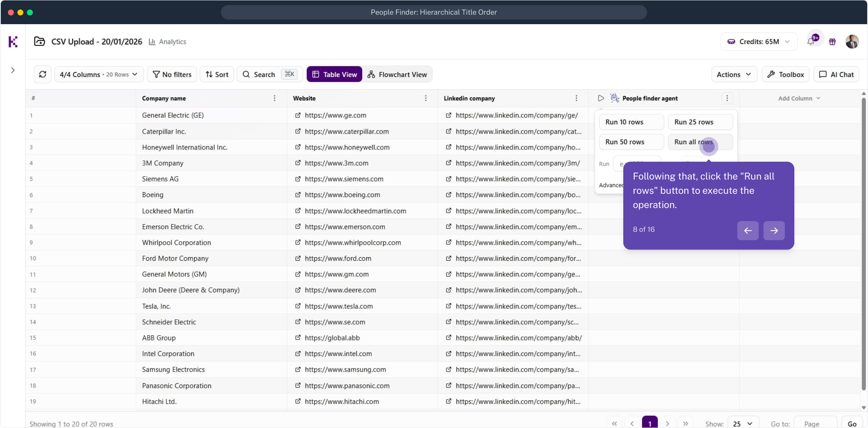Click external link icon for hitachi.com

298,401
